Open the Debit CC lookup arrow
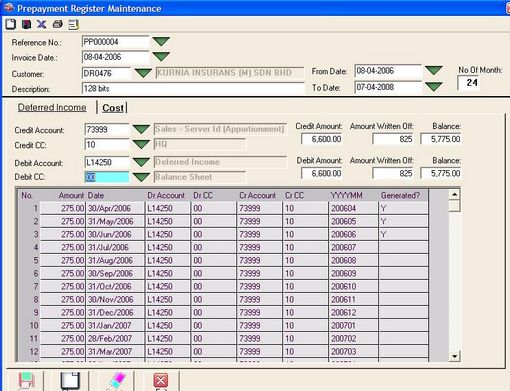 click(x=141, y=177)
